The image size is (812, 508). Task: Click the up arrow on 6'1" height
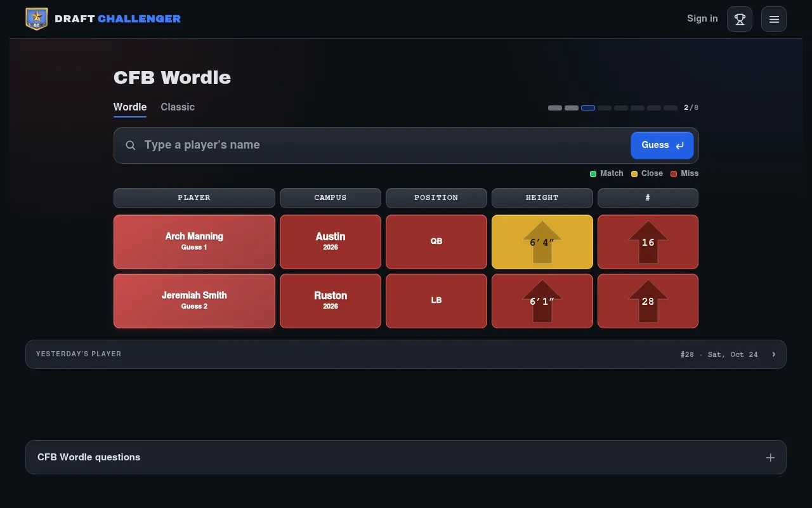click(x=542, y=301)
